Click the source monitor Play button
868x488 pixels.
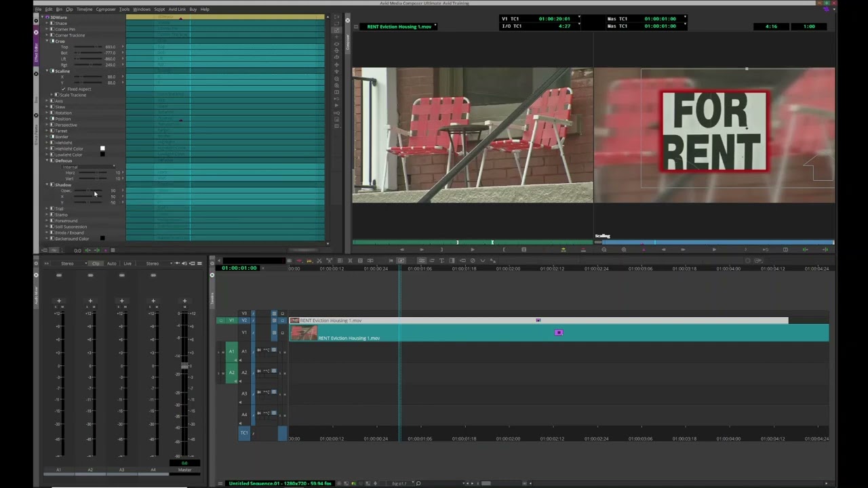[473, 249]
